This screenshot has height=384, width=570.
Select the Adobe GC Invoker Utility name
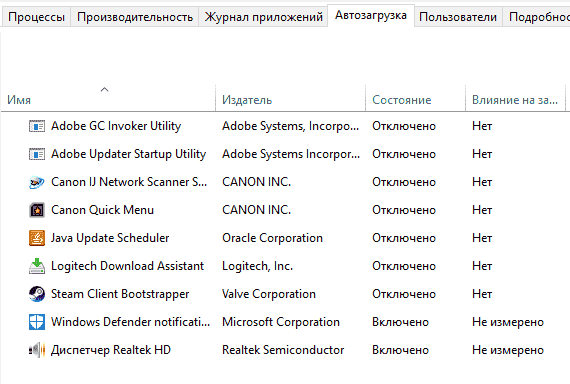point(116,126)
